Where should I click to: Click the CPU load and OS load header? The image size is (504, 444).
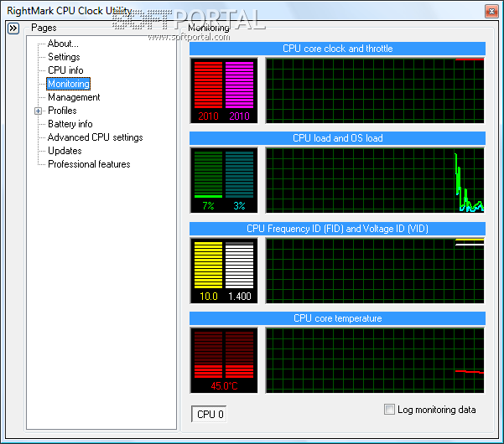click(x=337, y=138)
